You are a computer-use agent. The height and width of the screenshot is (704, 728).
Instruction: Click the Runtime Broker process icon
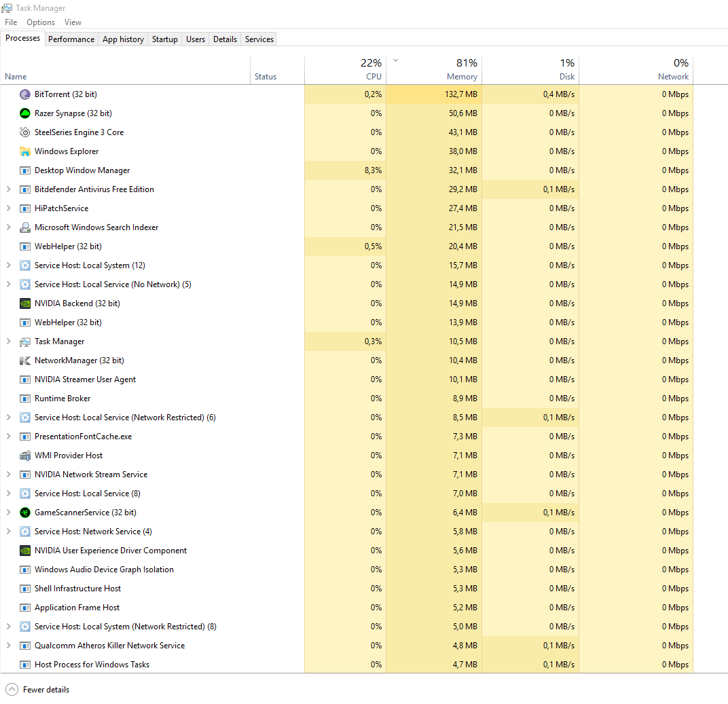(x=25, y=399)
